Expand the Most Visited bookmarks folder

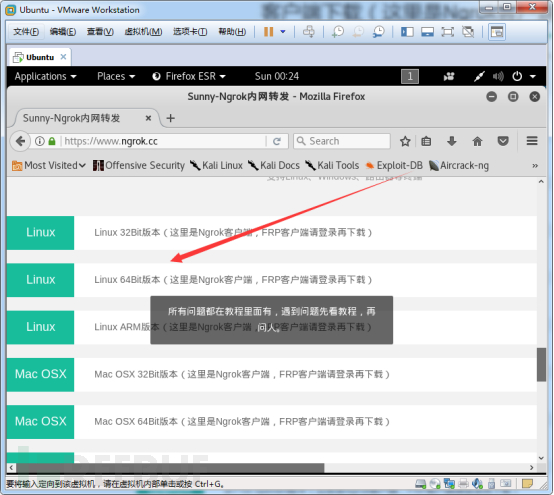coord(49,165)
